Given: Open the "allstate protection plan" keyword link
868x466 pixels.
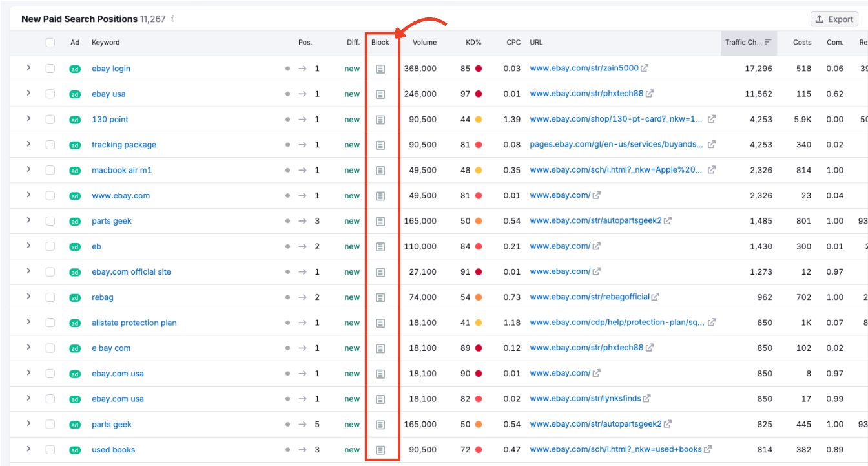Looking at the screenshot, I should (x=134, y=322).
